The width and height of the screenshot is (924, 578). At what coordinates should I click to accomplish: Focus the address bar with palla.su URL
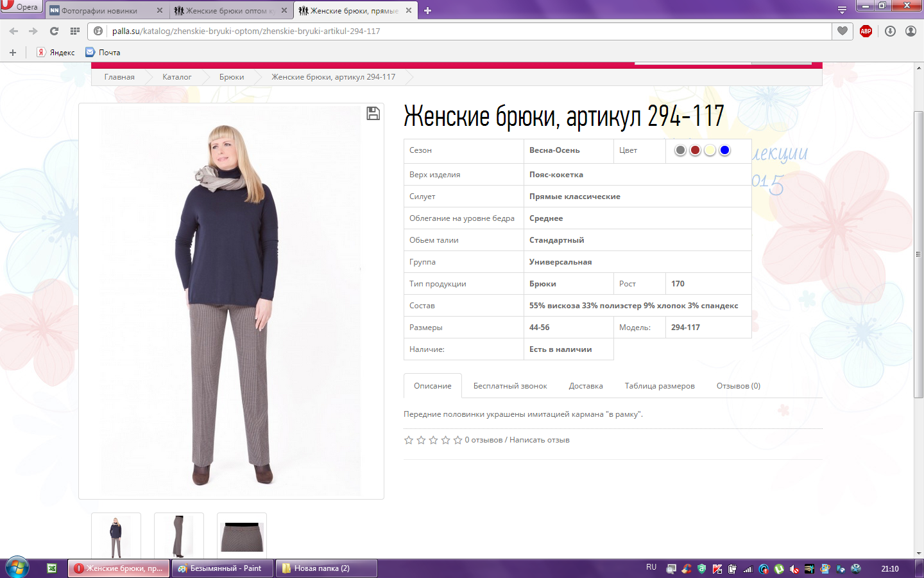click(459, 31)
